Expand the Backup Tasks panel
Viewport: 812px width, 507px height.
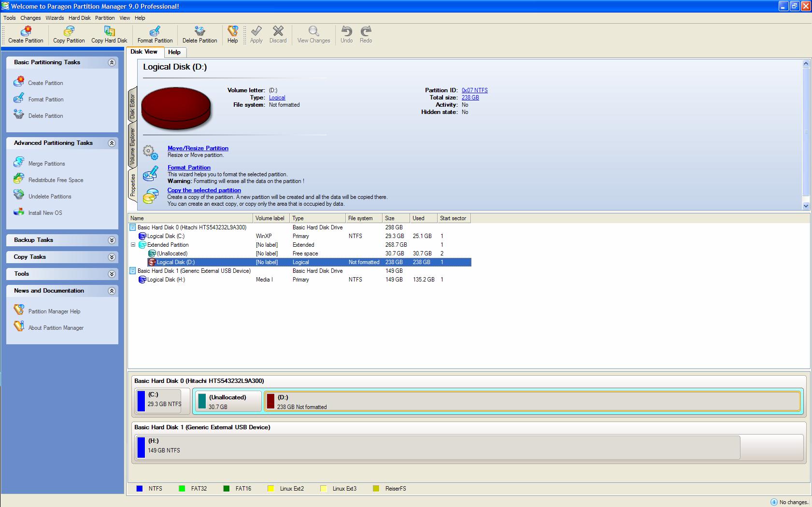(112, 240)
